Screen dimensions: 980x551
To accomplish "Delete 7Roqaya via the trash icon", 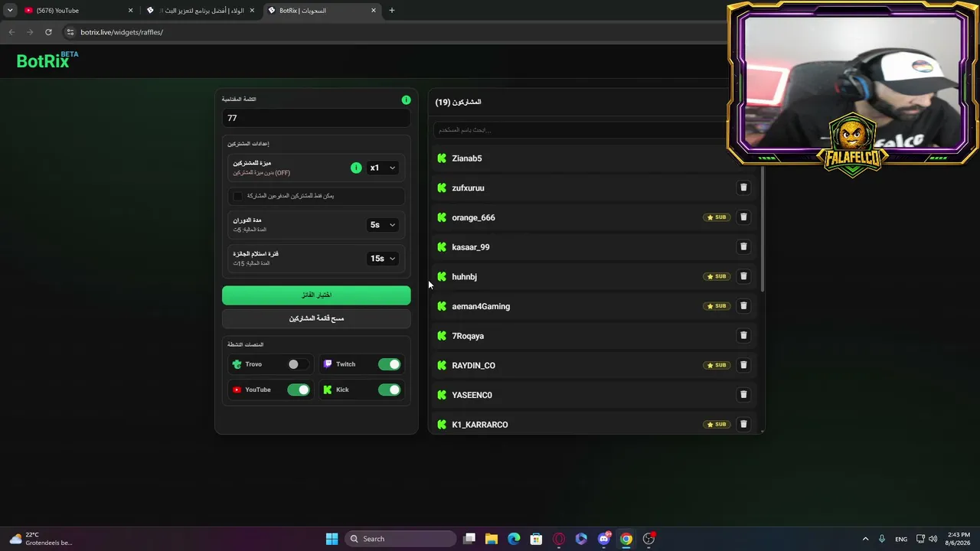I will [743, 335].
